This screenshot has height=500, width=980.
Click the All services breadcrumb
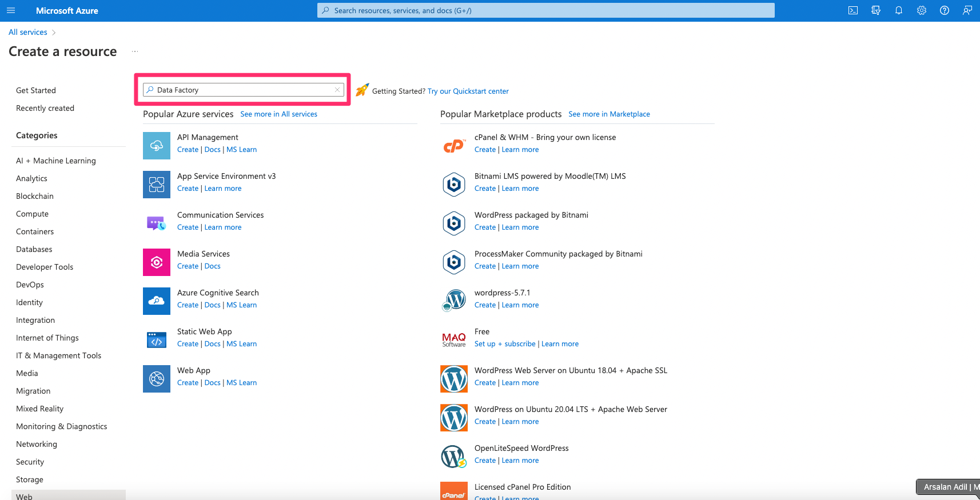pos(28,32)
